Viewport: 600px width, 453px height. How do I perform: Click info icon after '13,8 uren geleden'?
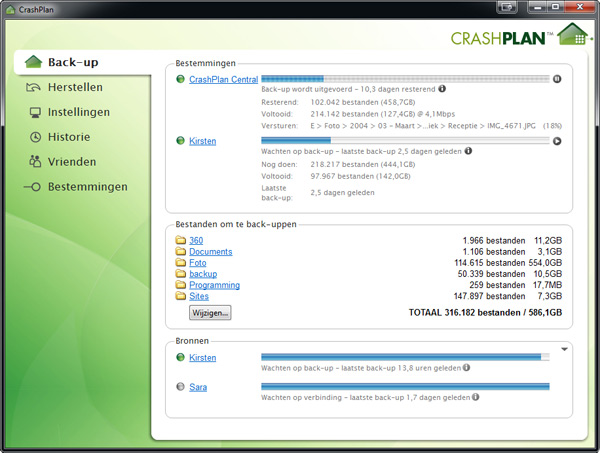point(466,368)
